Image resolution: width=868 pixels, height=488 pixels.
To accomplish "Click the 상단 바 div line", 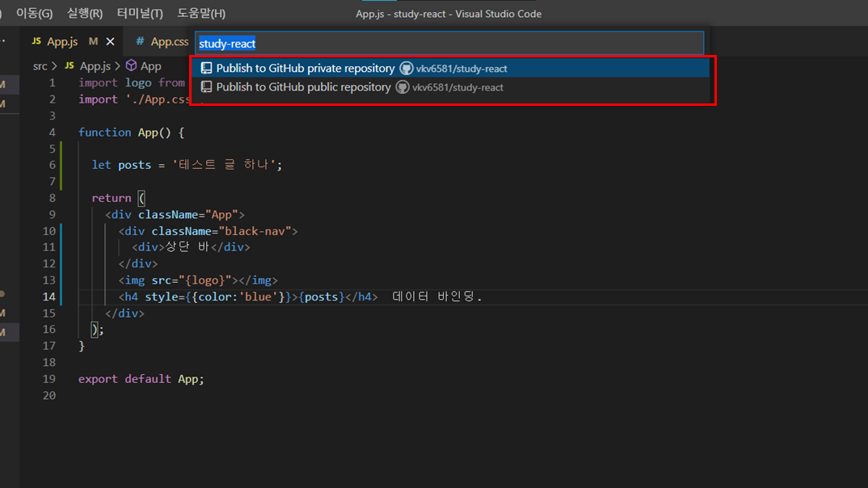I will click(x=191, y=247).
